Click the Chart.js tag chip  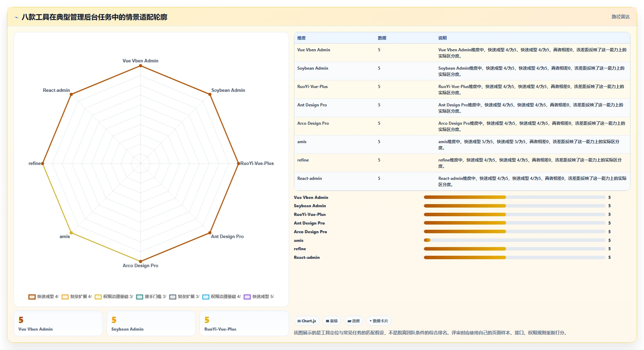tap(307, 321)
